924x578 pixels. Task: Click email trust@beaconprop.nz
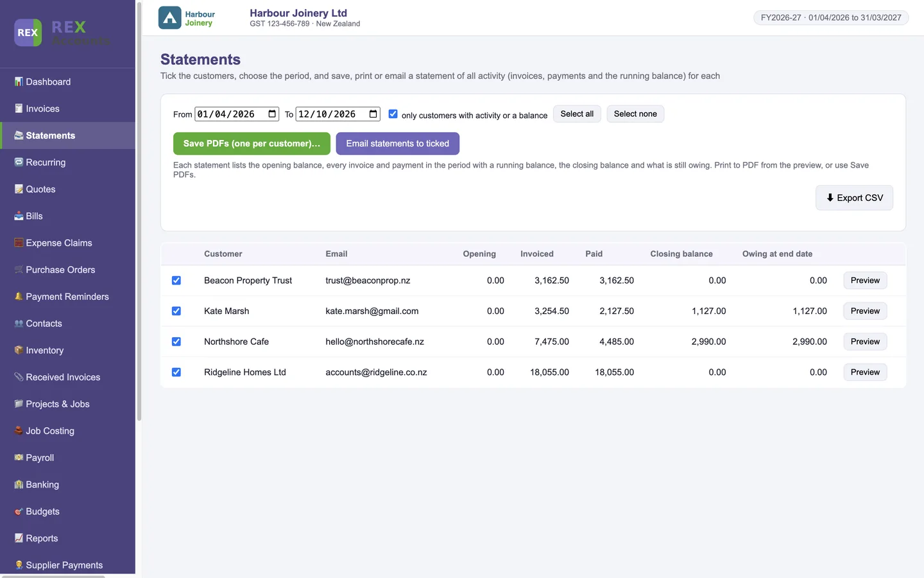tap(368, 281)
